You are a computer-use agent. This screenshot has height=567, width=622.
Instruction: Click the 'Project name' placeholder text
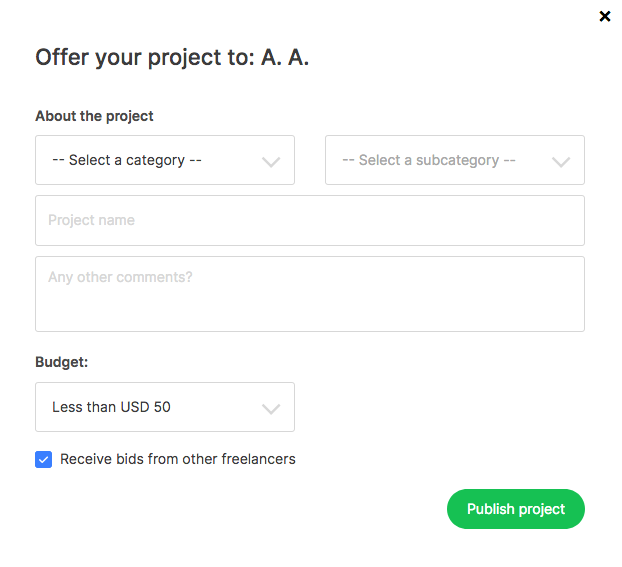[x=92, y=220]
